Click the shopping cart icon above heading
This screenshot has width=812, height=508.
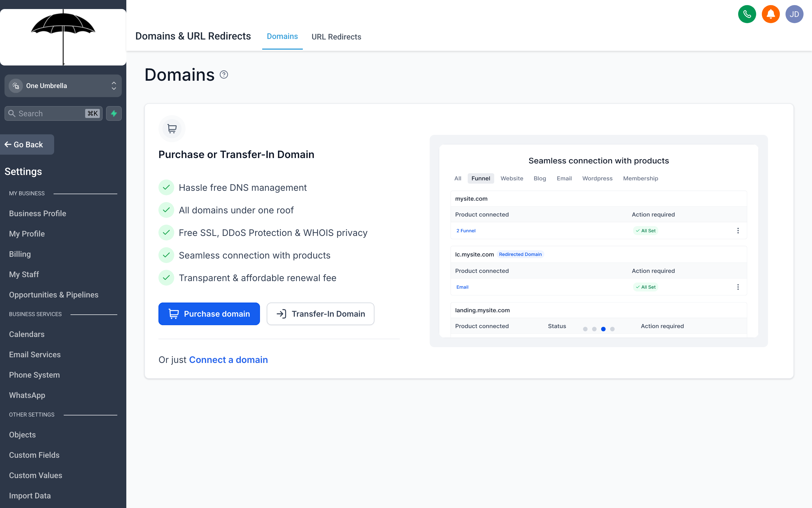coord(172,129)
